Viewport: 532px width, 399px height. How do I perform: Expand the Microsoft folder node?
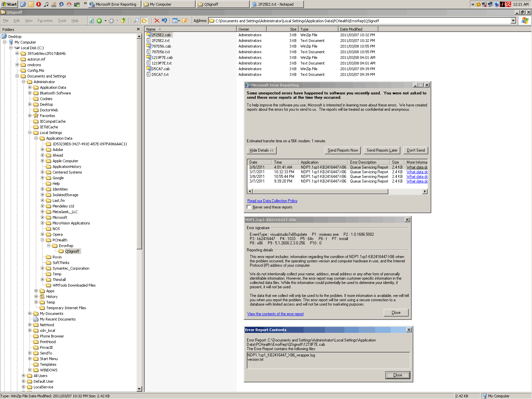click(x=43, y=217)
